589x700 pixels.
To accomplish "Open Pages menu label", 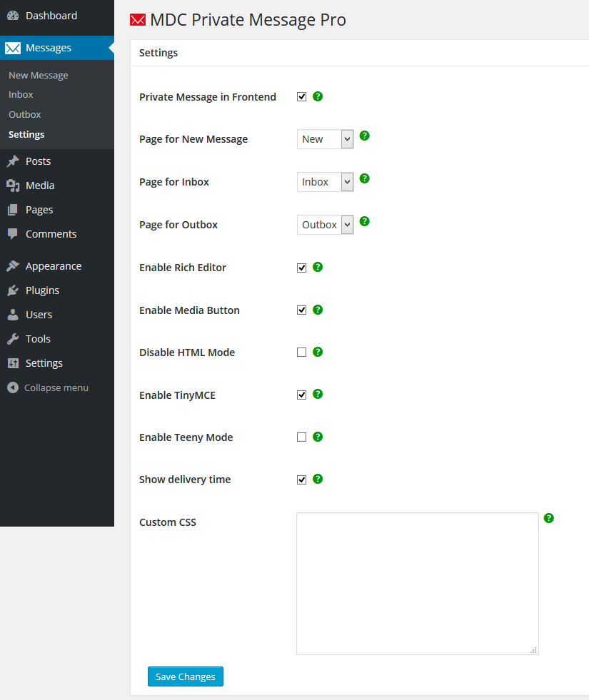I will tap(39, 210).
